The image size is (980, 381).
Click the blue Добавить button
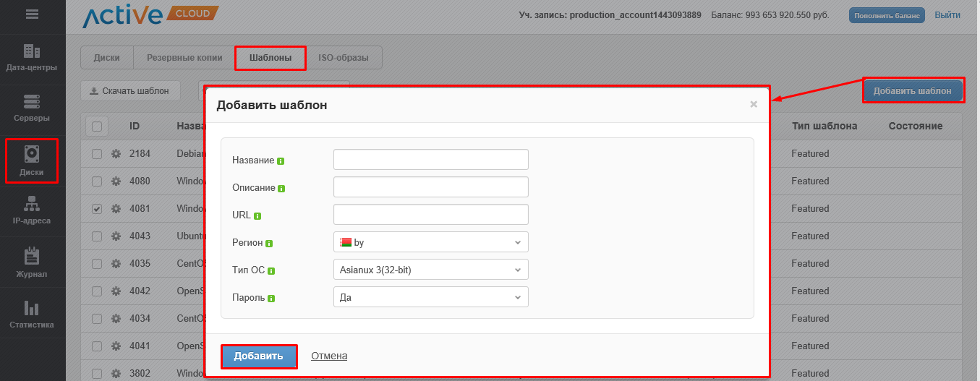pos(258,356)
